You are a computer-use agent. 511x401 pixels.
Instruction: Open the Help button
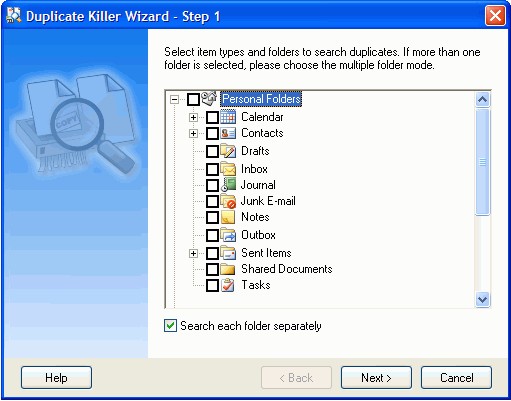pyautogui.click(x=56, y=378)
